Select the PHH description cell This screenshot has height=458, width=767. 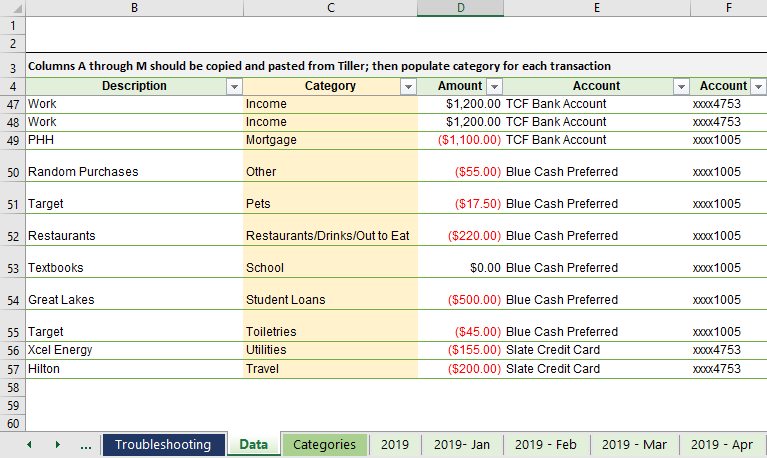pyautogui.click(x=135, y=140)
